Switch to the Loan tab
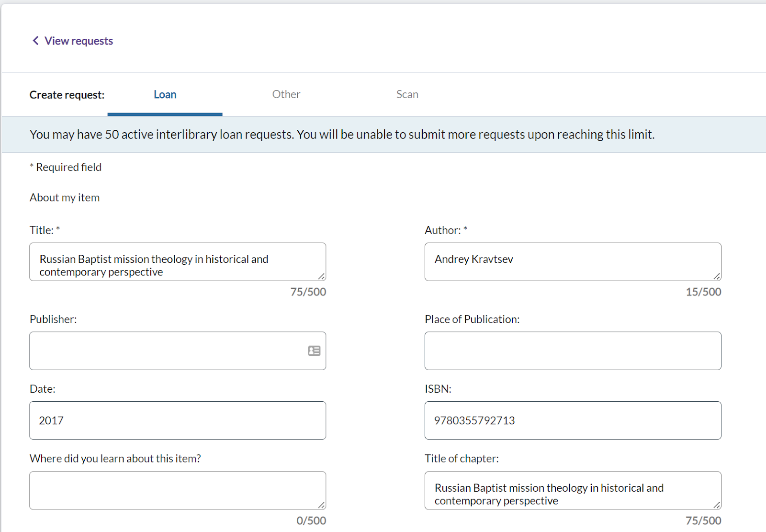 [165, 95]
